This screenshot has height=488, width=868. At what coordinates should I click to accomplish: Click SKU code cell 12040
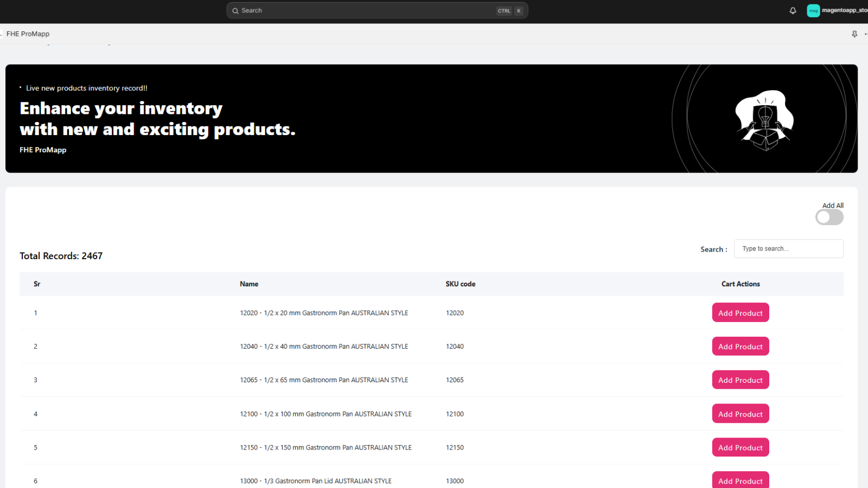[455, 346]
